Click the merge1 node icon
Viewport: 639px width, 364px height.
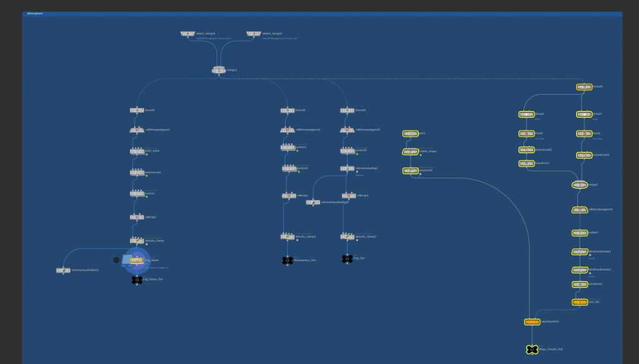pyautogui.click(x=218, y=70)
